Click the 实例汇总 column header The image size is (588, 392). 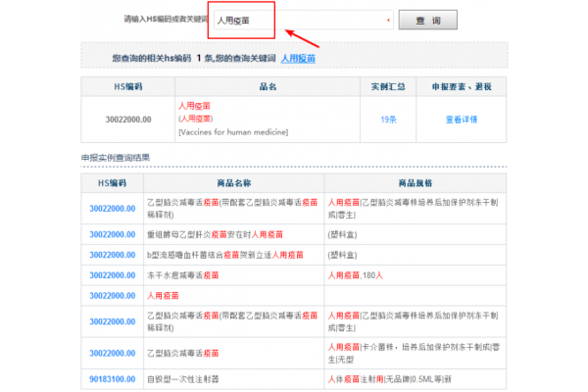(388, 86)
